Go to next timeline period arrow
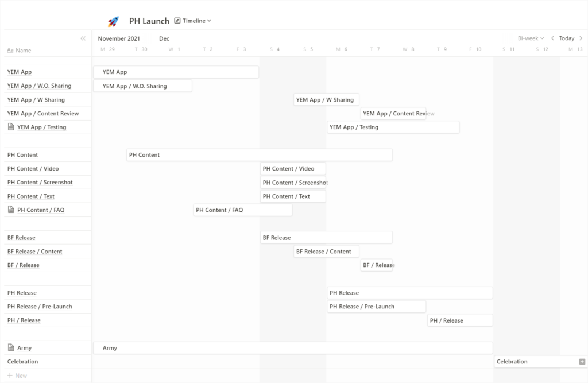 point(581,38)
